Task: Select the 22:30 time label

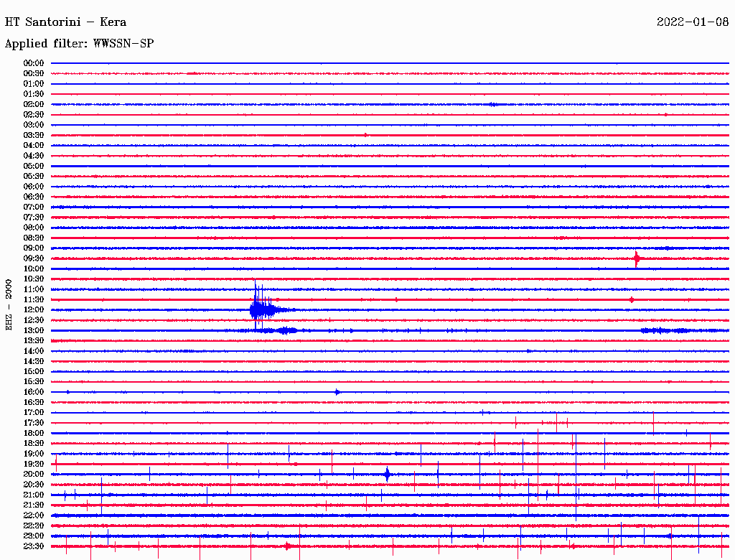Action: tap(34, 526)
